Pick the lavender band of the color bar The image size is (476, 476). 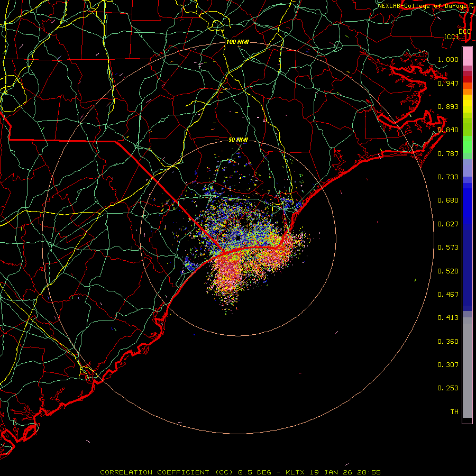[467, 168]
